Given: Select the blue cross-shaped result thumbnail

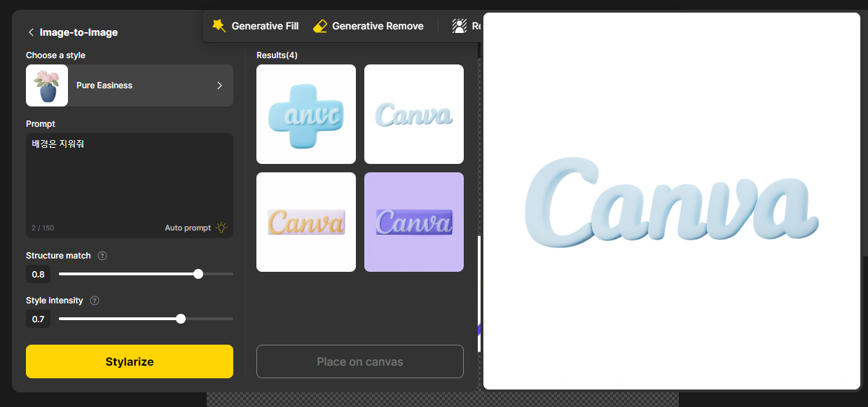Looking at the screenshot, I should click(306, 114).
